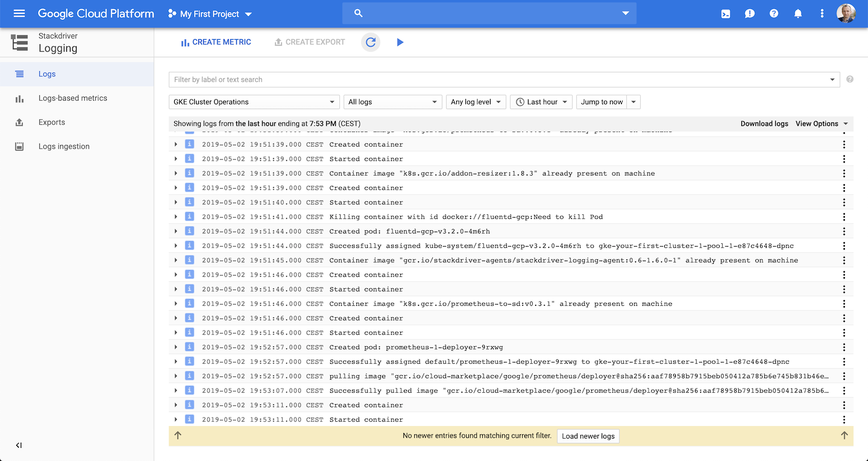Expand the 'Created pod: fluentd-gcp-v3.2.0-4m6rh' entry
The image size is (868, 461).
[x=176, y=231]
